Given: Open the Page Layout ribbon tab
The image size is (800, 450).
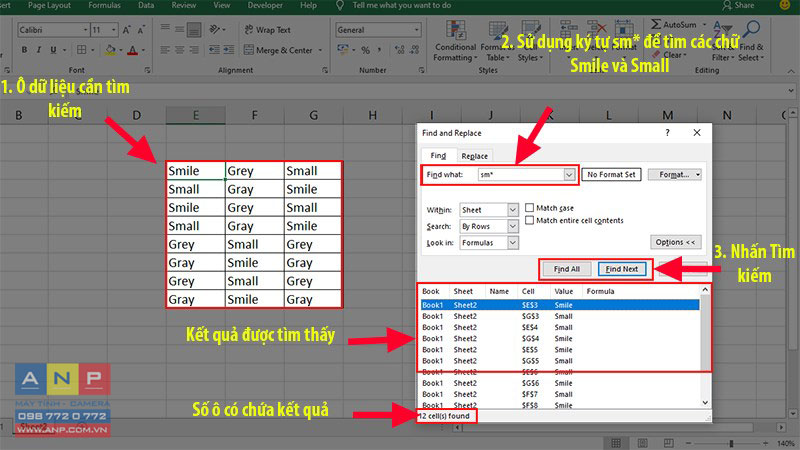Looking at the screenshot, I should pyautogui.click(x=49, y=6).
